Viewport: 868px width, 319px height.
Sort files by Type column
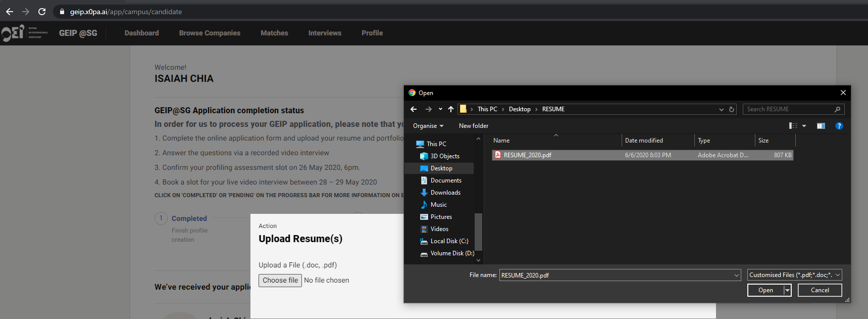pyautogui.click(x=725, y=141)
